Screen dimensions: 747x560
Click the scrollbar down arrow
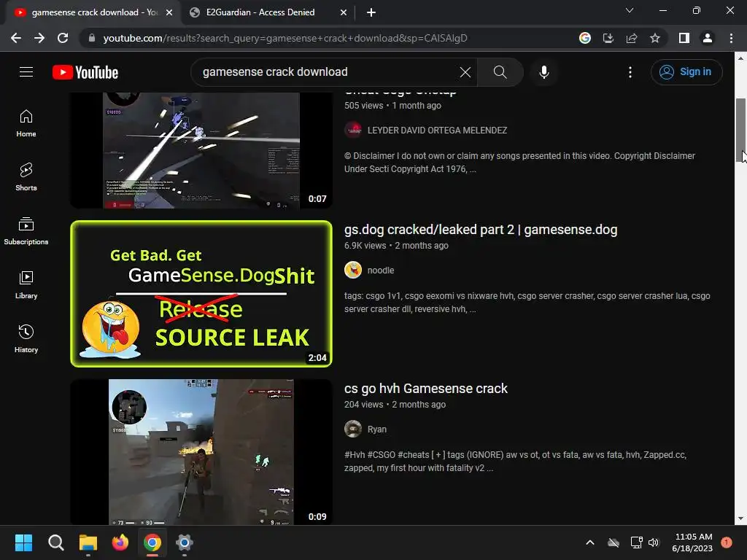click(x=740, y=518)
